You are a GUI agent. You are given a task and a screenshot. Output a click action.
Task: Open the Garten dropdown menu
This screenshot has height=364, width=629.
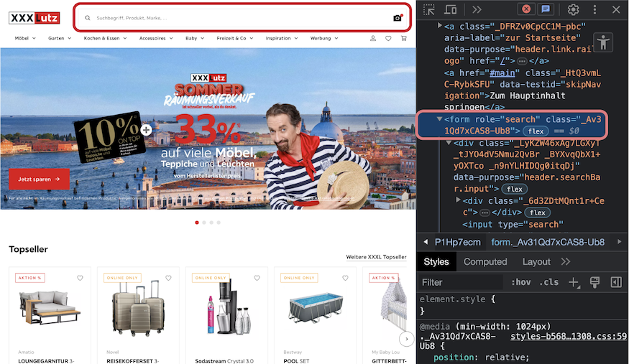pos(60,39)
